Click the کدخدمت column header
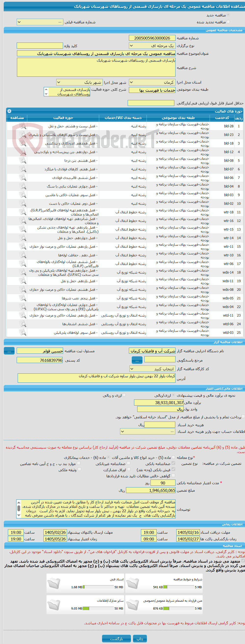Screen dimensions: 245x644 point(222,118)
